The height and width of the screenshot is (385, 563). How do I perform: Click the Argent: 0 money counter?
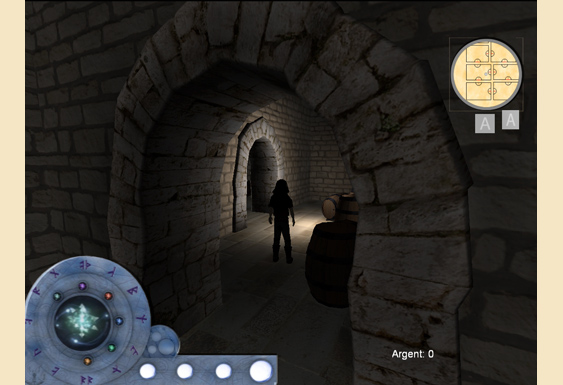click(x=413, y=354)
